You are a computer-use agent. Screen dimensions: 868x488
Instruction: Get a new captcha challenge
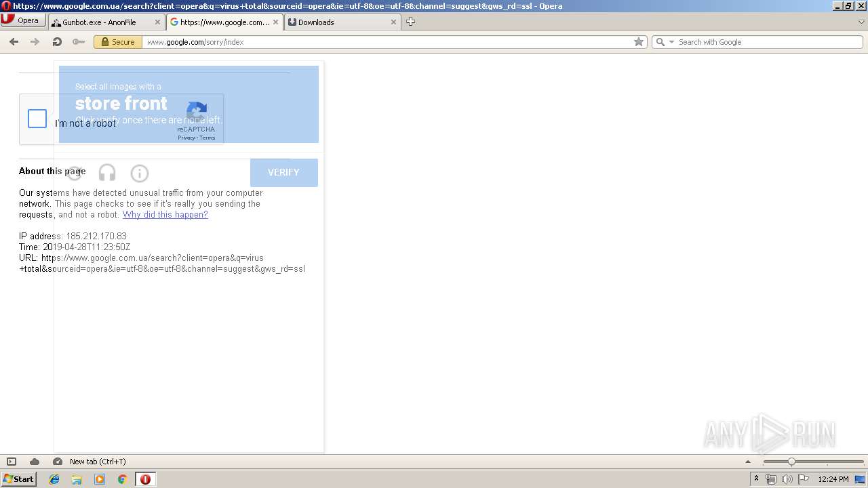[75, 174]
